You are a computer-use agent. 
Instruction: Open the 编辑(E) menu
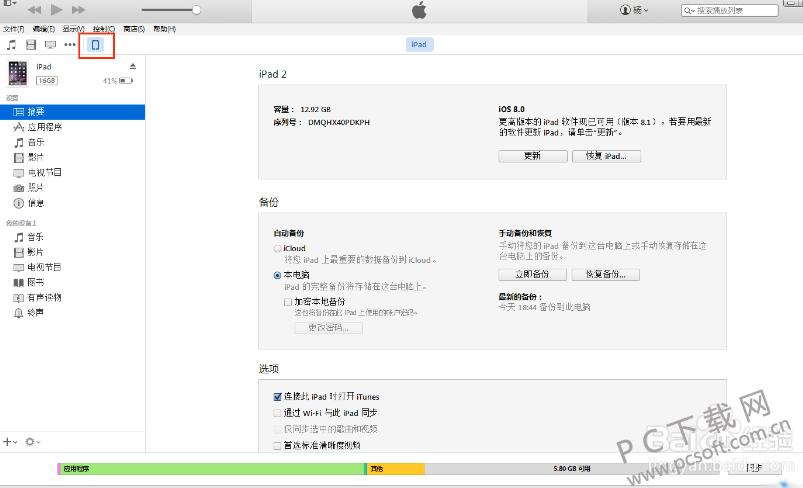44,29
